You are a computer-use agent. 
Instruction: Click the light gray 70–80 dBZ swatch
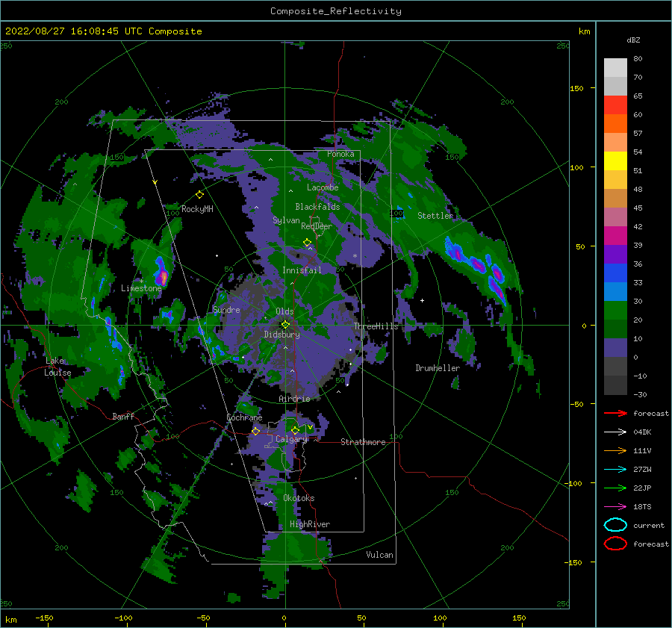615,68
